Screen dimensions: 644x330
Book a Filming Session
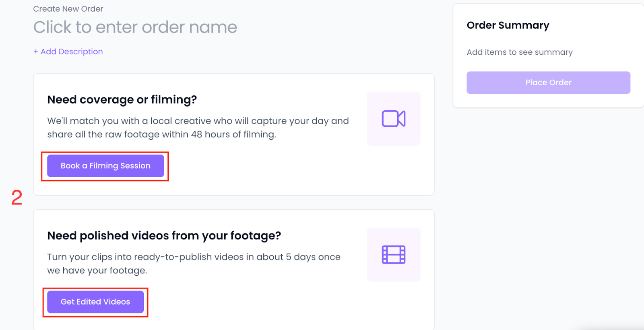(x=105, y=166)
